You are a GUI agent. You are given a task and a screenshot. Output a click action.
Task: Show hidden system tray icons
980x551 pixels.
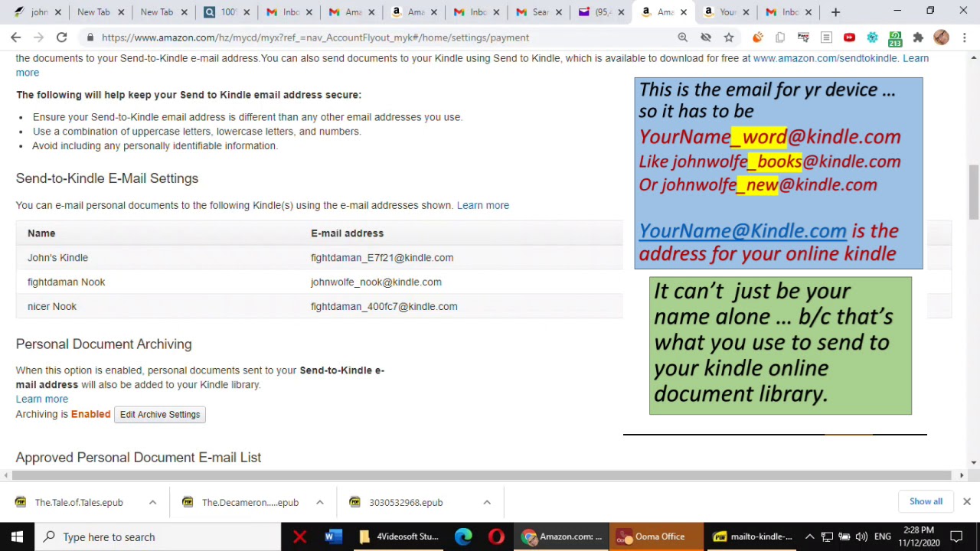coord(809,536)
